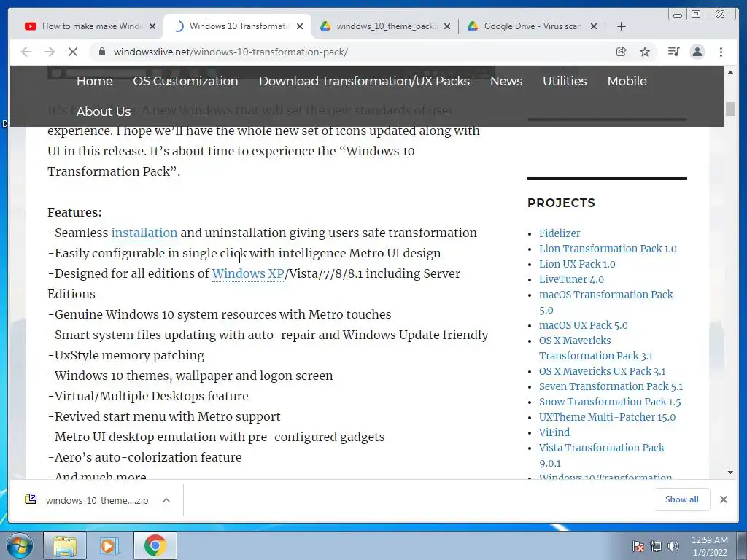Viewport: 747px width, 560px height.
Task: Open Download Transformation/UX Packs menu
Action: (x=364, y=81)
